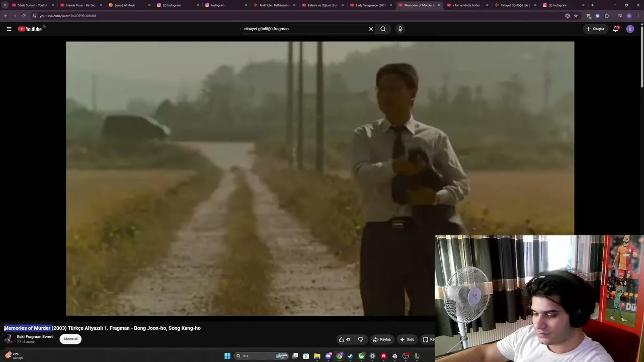Share the video with Paylaş

coord(381,339)
